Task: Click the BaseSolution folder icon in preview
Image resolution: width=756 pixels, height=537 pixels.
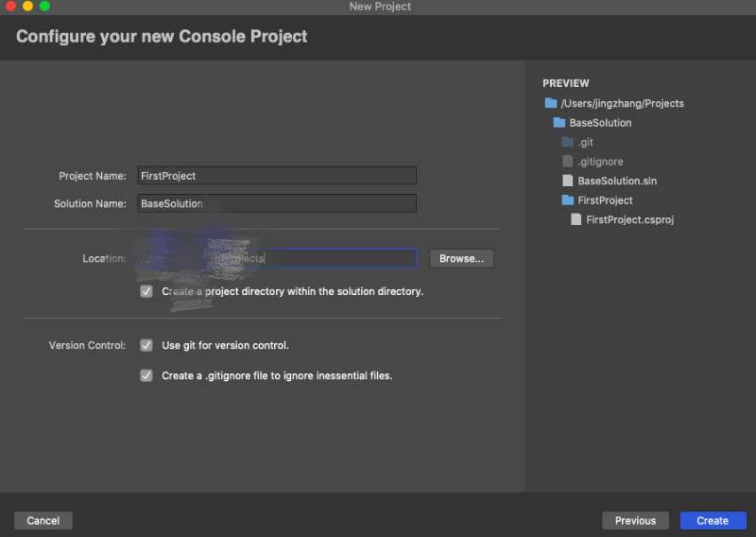Action: [x=559, y=123]
